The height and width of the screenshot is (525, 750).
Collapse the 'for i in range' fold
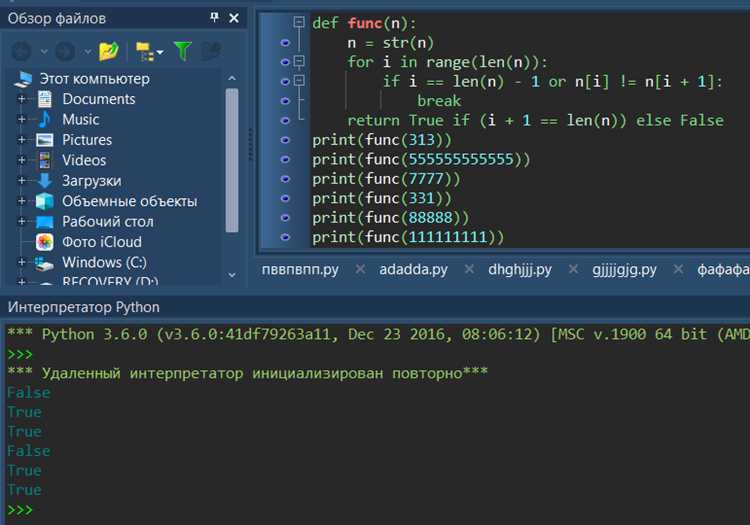click(x=298, y=62)
